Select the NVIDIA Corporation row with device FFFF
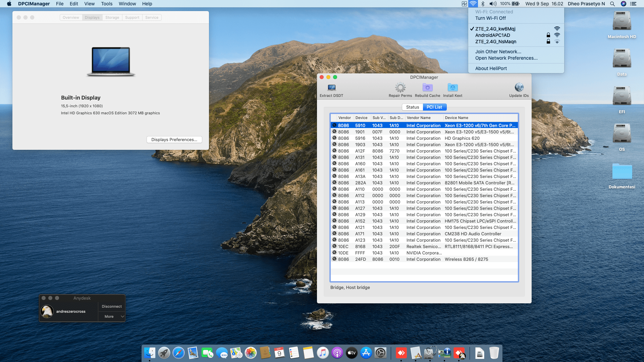This screenshot has height=362, width=644. click(x=424, y=253)
